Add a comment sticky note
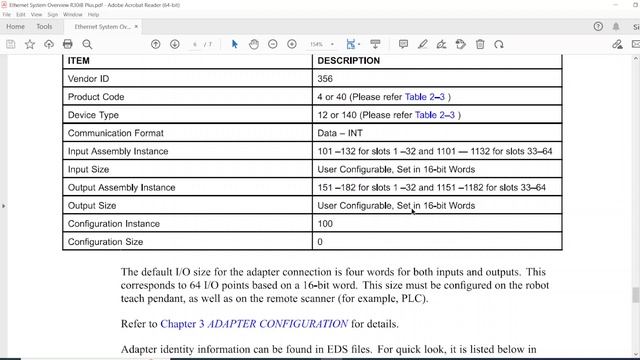This screenshot has width=640, height=360. [403, 44]
